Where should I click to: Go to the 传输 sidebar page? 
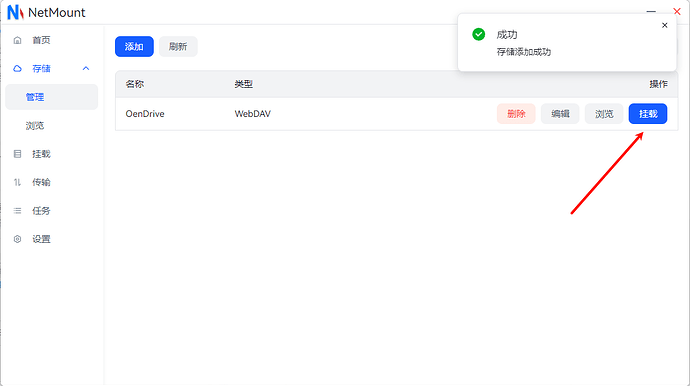click(x=51, y=182)
